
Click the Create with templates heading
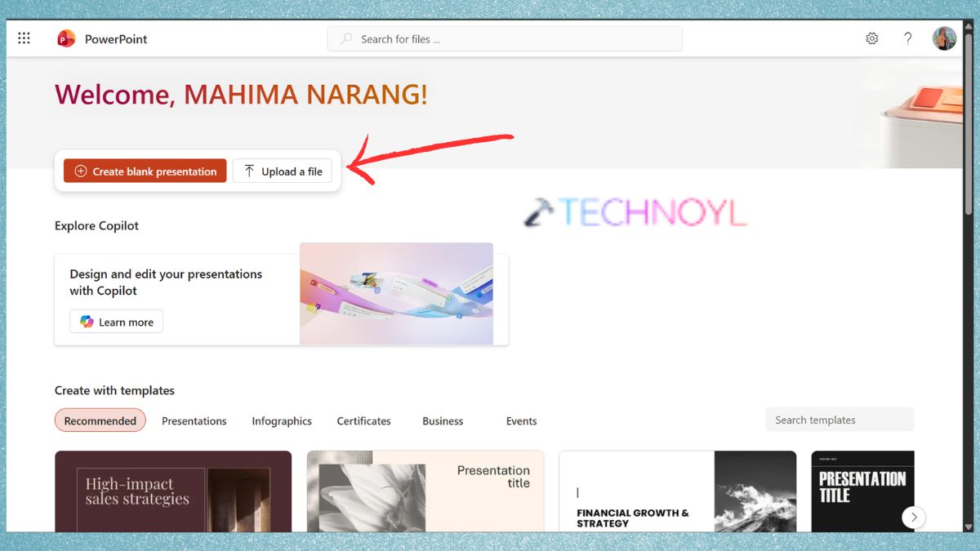[114, 390]
